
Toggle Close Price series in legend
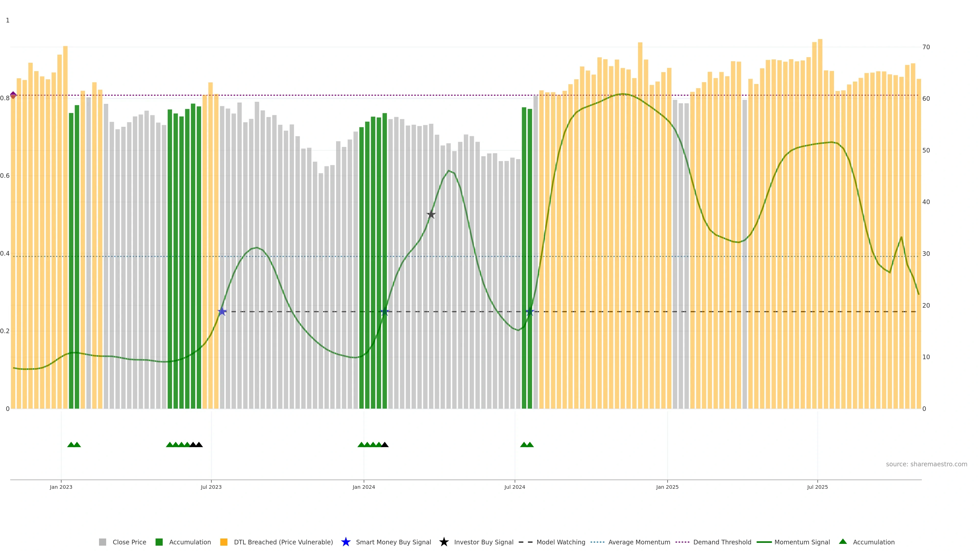129,542
